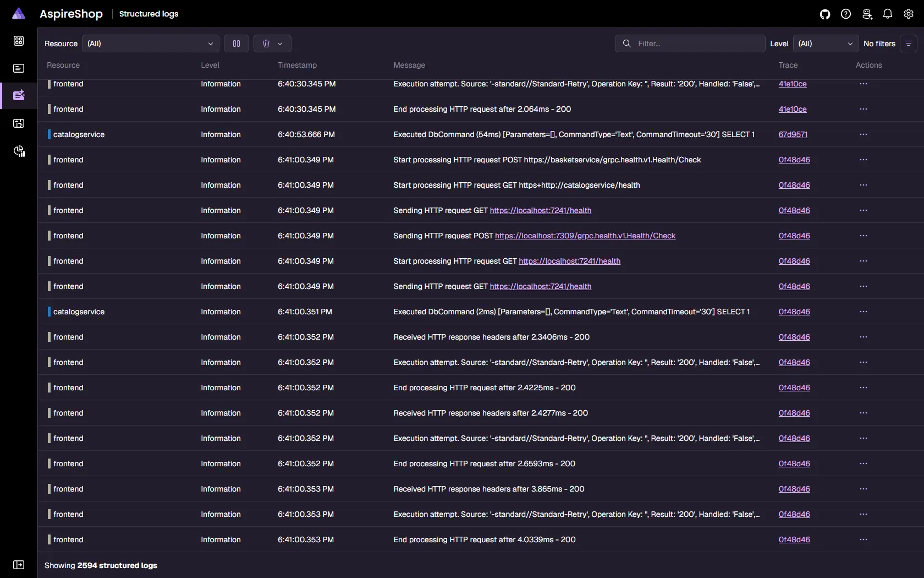Open actions menu for End processing 4.0339ms row

coord(864,539)
